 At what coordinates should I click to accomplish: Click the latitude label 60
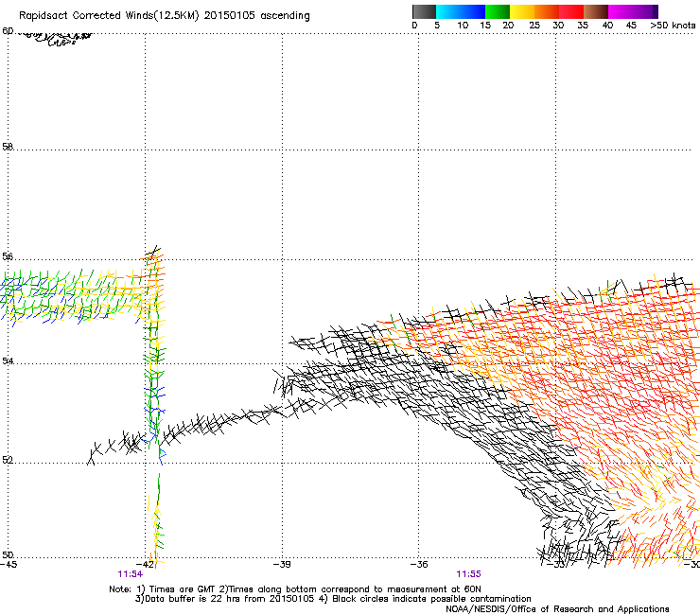coord(8,31)
